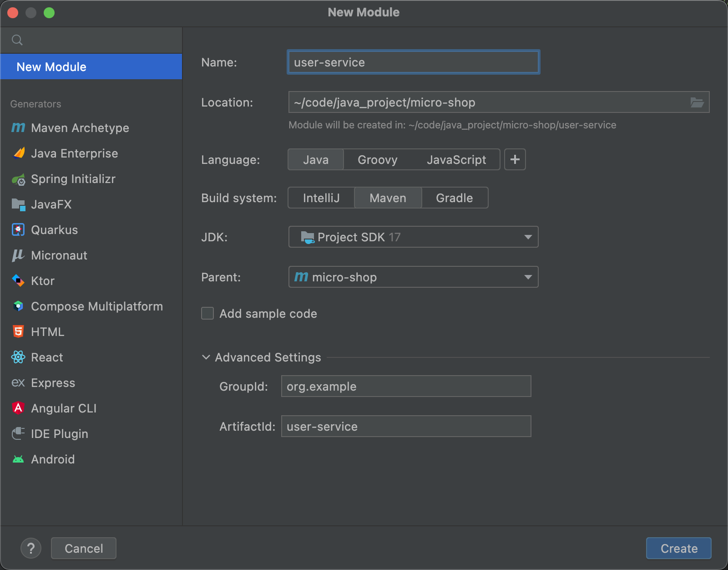Select Spring Initializr generator label
This screenshot has width=728, height=570.
[73, 179]
